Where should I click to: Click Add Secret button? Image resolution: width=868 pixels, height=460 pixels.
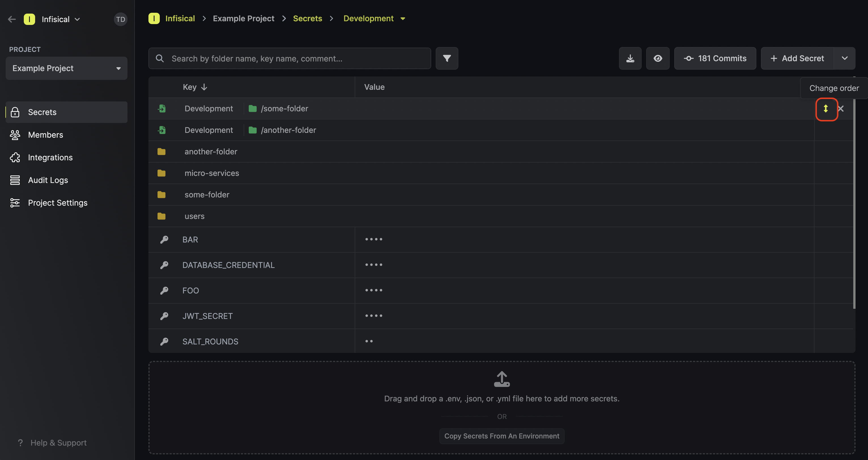(797, 58)
